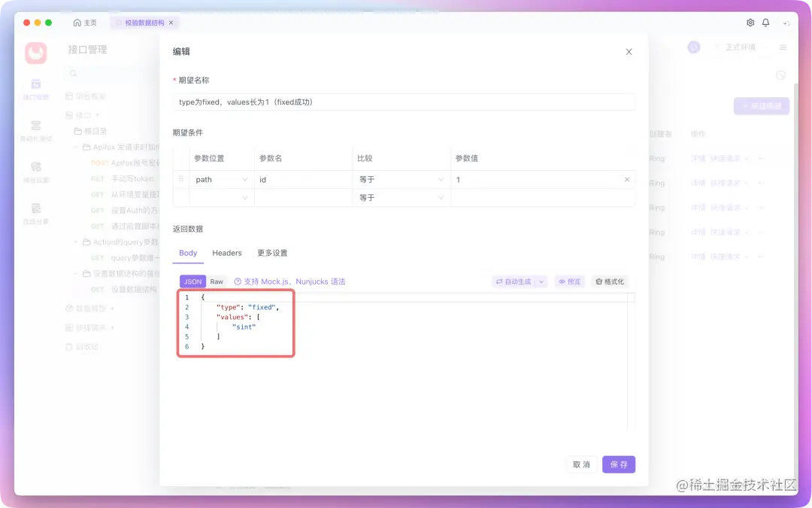Open the settings gear icon
The image size is (812, 508).
click(750, 23)
